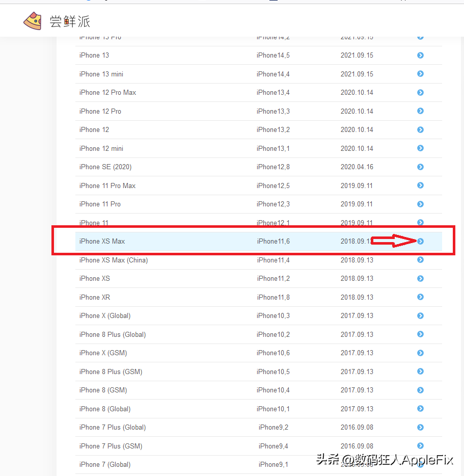Viewport: 464px width, 476px height.
Task: Expand details for iPhone X (Global) row
Action: (420, 315)
